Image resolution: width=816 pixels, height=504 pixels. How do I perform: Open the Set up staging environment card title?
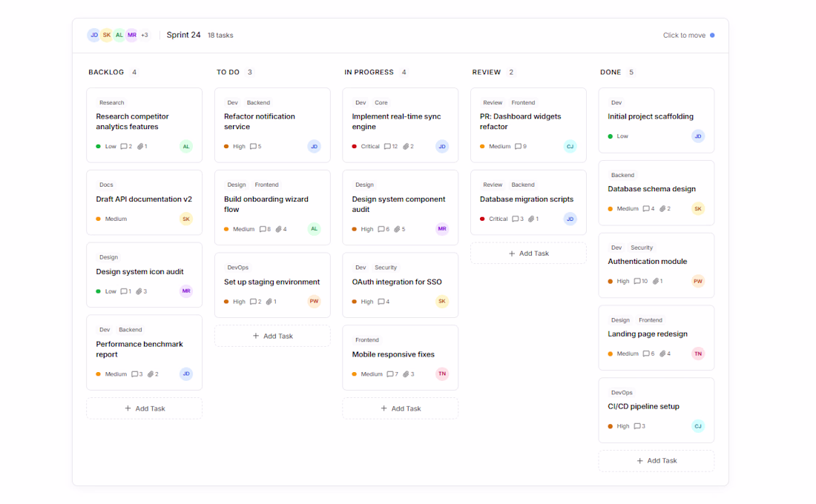coord(272,282)
